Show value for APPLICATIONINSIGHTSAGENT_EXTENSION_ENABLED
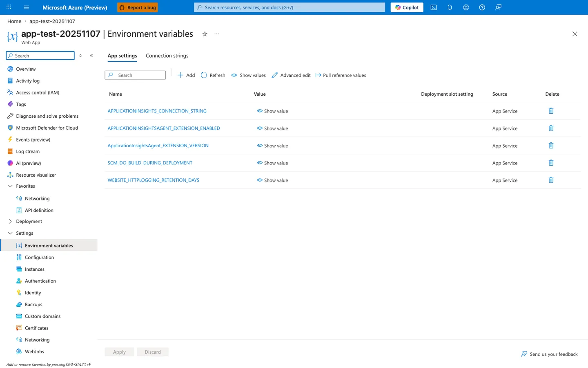This screenshot has height=368, width=588. coord(272,128)
